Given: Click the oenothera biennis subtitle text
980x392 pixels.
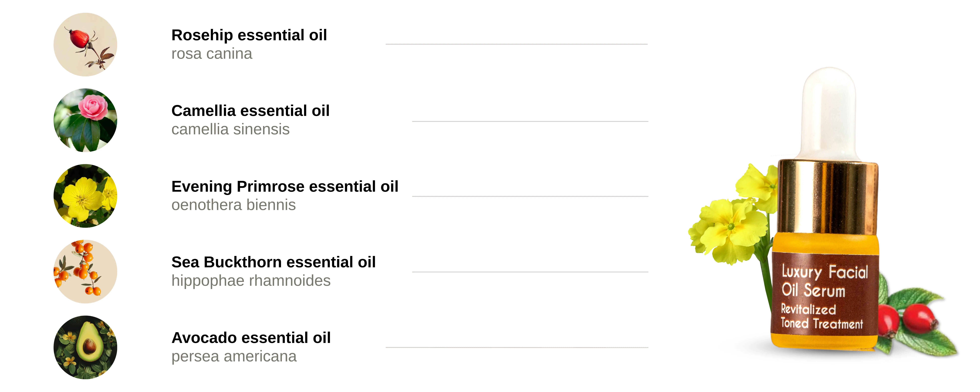Looking at the screenshot, I should (x=234, y=205).
